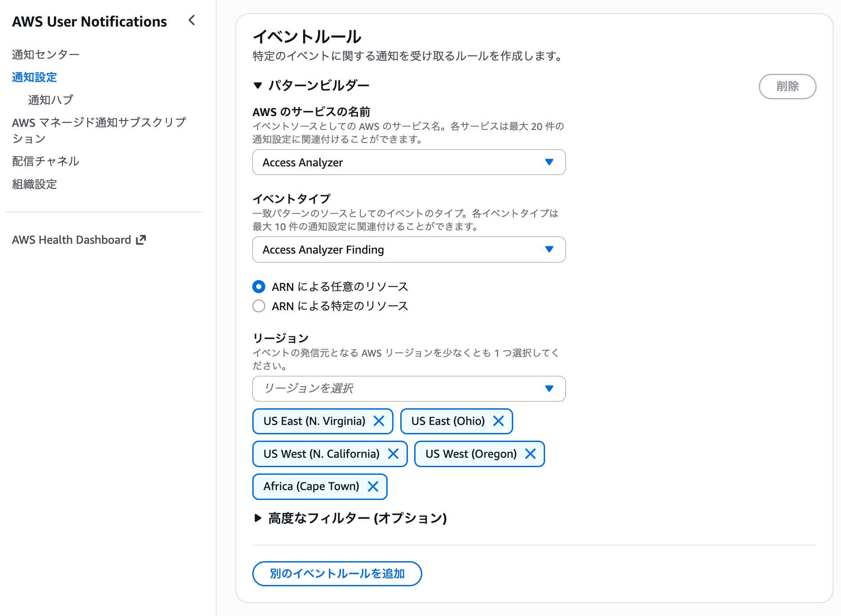841x616 pixels.
Task: Open AWS マネージド通知サブスクリプション page
Action: (x=99, y=130)
